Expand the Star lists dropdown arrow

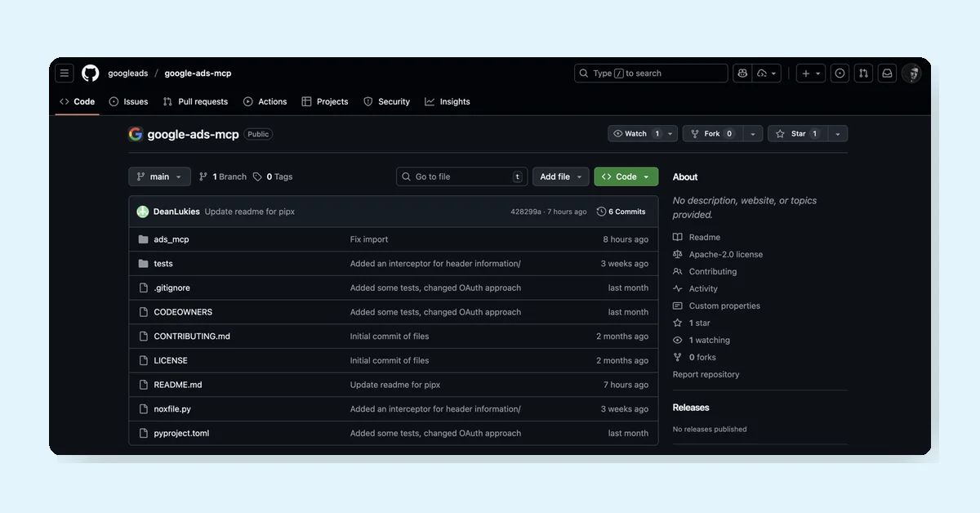[x=838, y=134]
